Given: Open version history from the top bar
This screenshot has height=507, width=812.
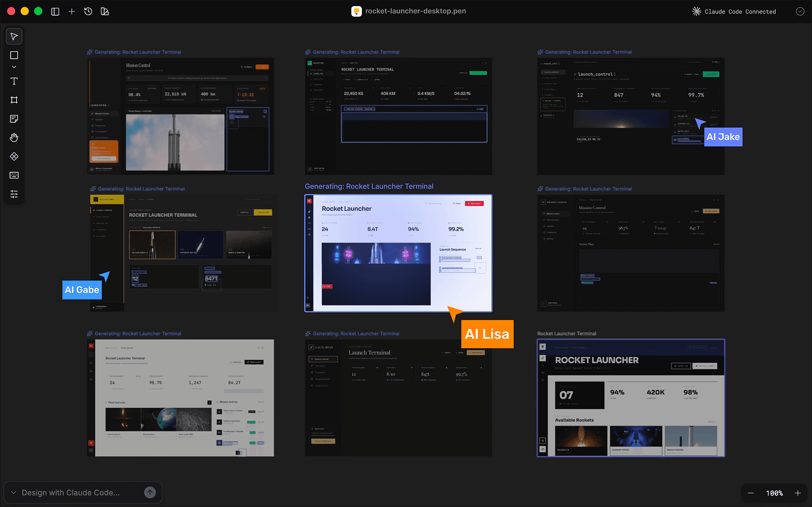Looking at the screenshot, I should tap(88, 11).
